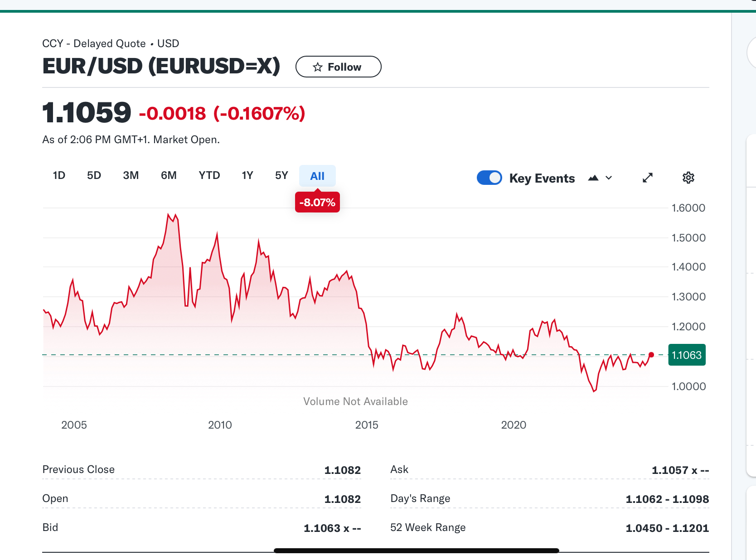Viewport: 756px width, 560px height.
Task: Select the 5D time range
Action: pyautogui.click(x=94, y=176)
